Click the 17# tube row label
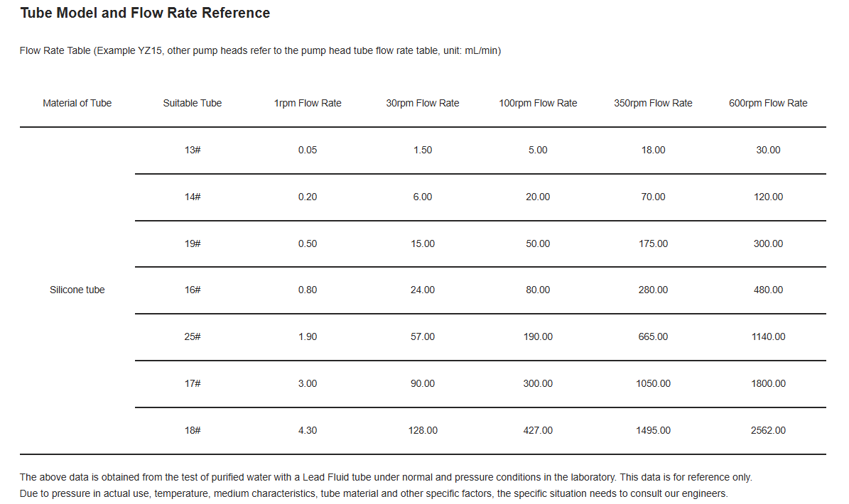849x504 pixels. click(192, 383)
